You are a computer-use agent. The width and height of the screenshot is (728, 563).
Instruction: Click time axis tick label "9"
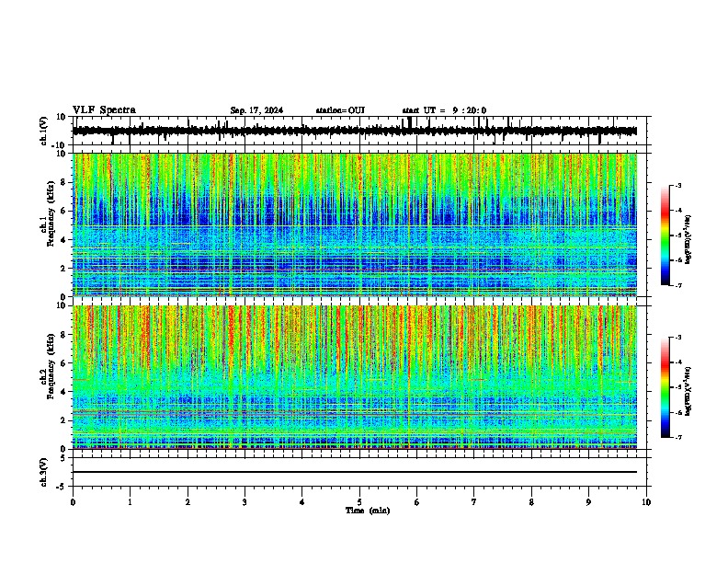pyautogui.click(x=588, y=502)
